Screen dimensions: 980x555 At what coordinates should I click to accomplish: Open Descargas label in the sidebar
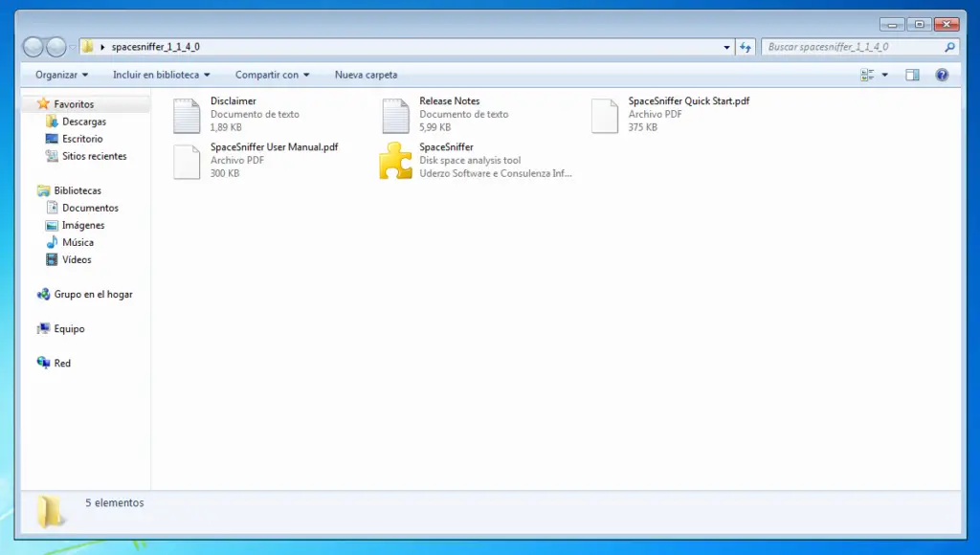[x=84, y=122]
